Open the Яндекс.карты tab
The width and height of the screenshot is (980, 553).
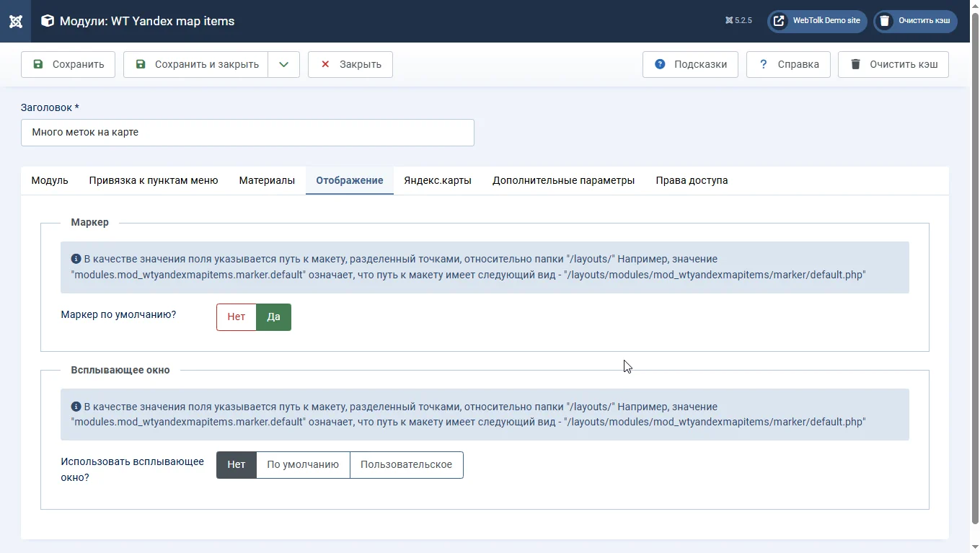(438, 180)
